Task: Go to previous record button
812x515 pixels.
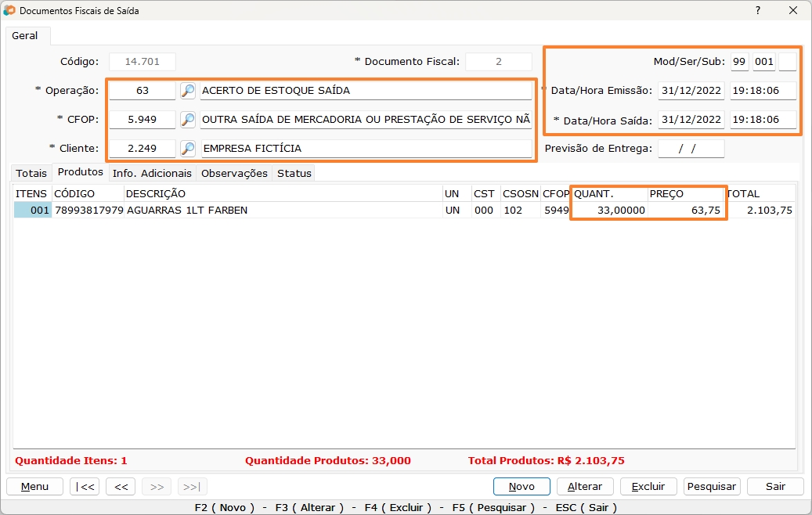Action: 121,486
